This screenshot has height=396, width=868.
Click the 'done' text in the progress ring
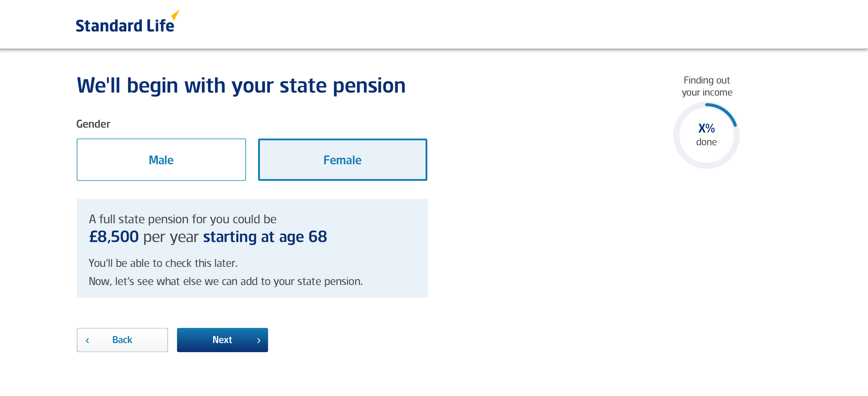[x=706, y=142]
